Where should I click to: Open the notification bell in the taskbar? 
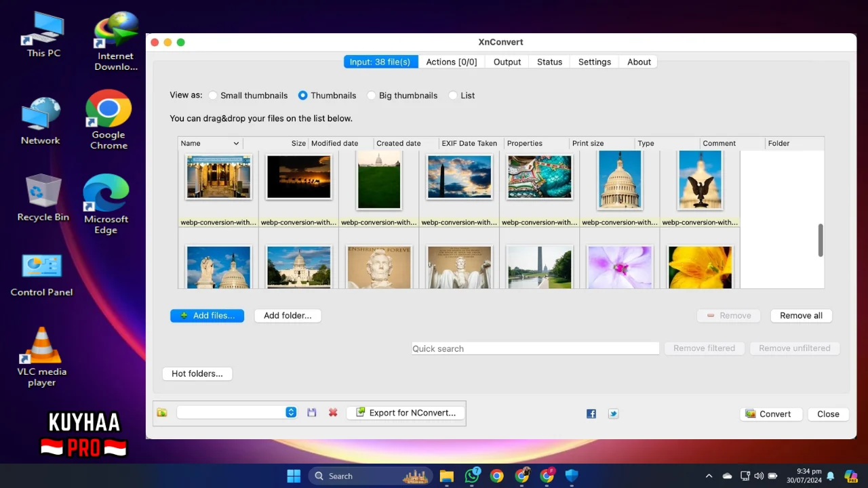coord(830,476)
